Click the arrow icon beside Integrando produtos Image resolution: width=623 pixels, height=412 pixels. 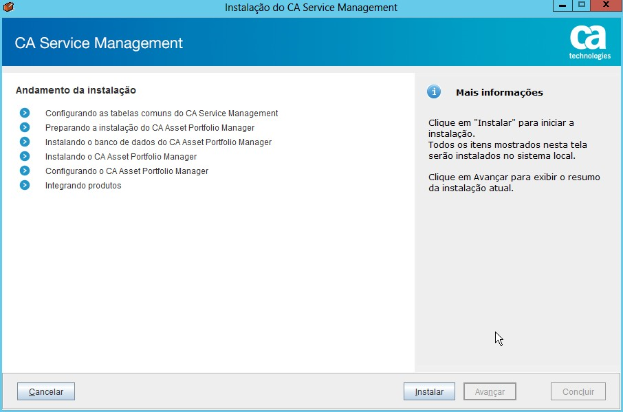coord(25,185)
